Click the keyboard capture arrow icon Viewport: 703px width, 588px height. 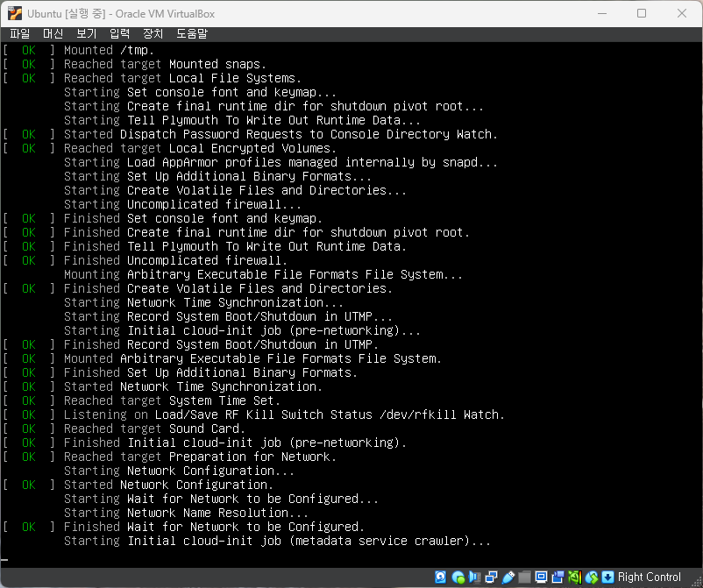[x=607, y=577]
